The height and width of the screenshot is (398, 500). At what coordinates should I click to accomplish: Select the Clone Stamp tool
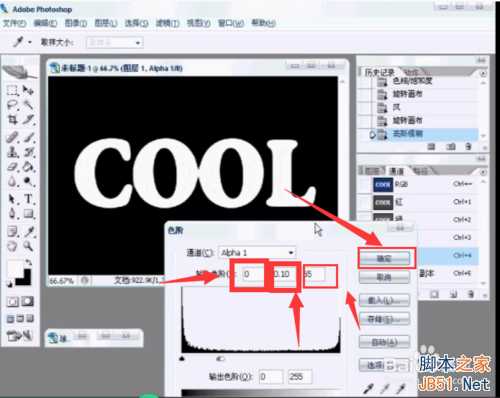pos(13,152)
